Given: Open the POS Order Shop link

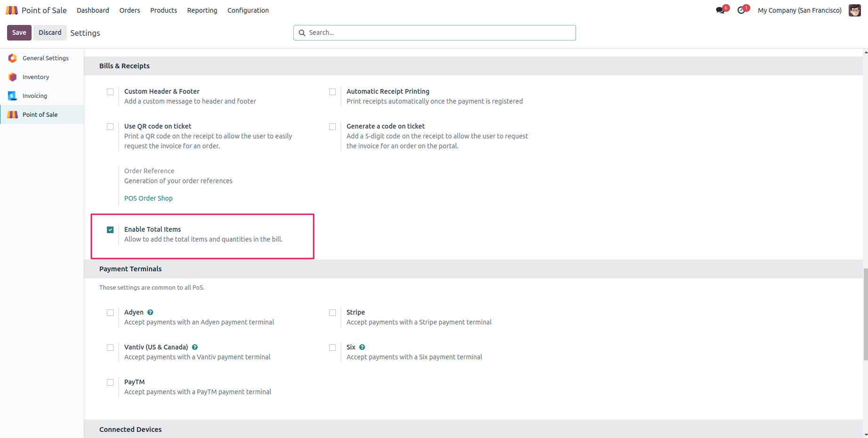Looking at the screenshot, I should click(x=148, y=198).
